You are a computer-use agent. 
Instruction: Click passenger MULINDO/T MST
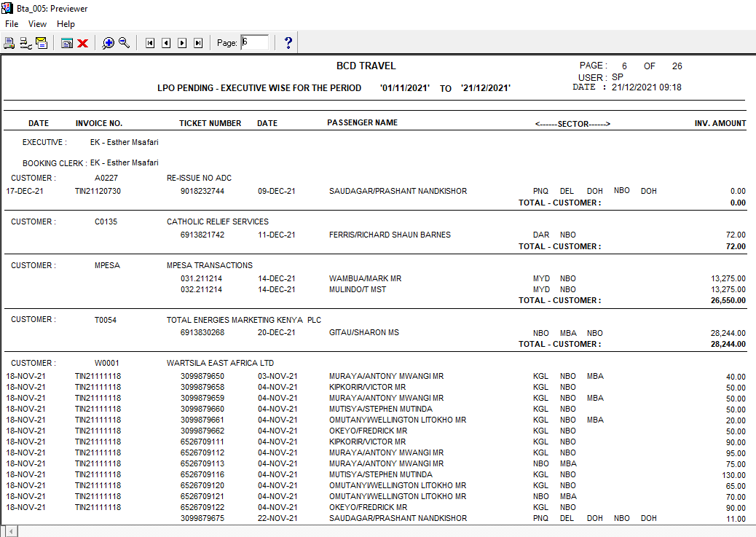point(358,289)
